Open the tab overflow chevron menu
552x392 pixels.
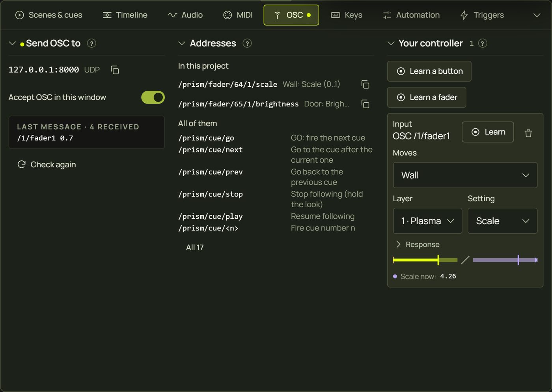coord(537,15)
